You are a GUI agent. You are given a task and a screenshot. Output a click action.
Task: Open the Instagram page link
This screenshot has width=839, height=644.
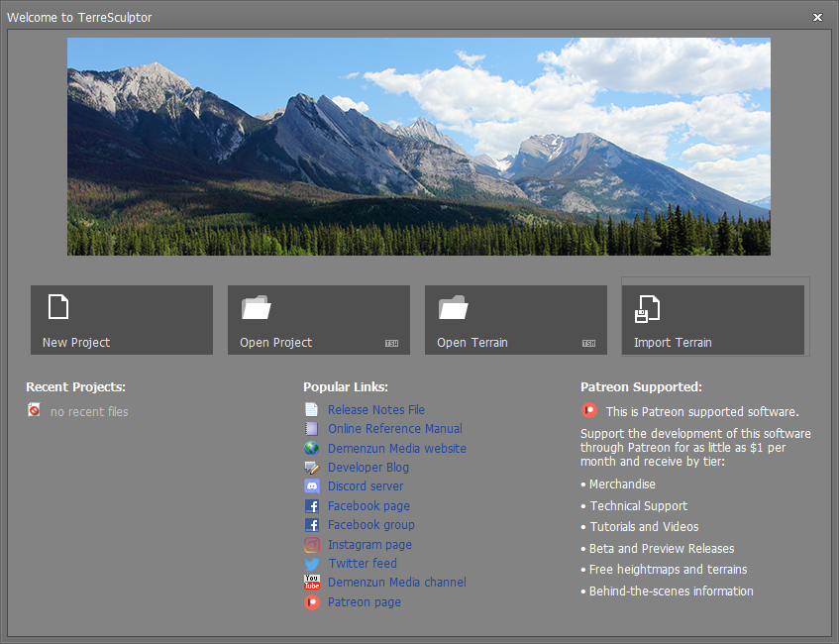tap(369, 545)
